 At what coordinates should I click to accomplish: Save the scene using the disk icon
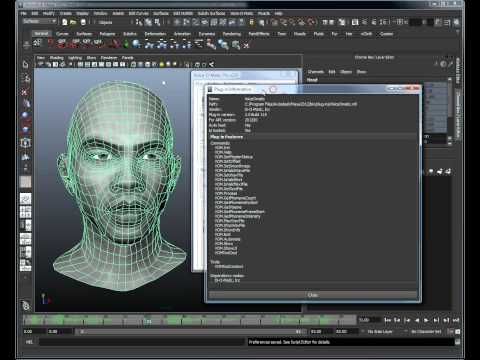pos(83,22)
